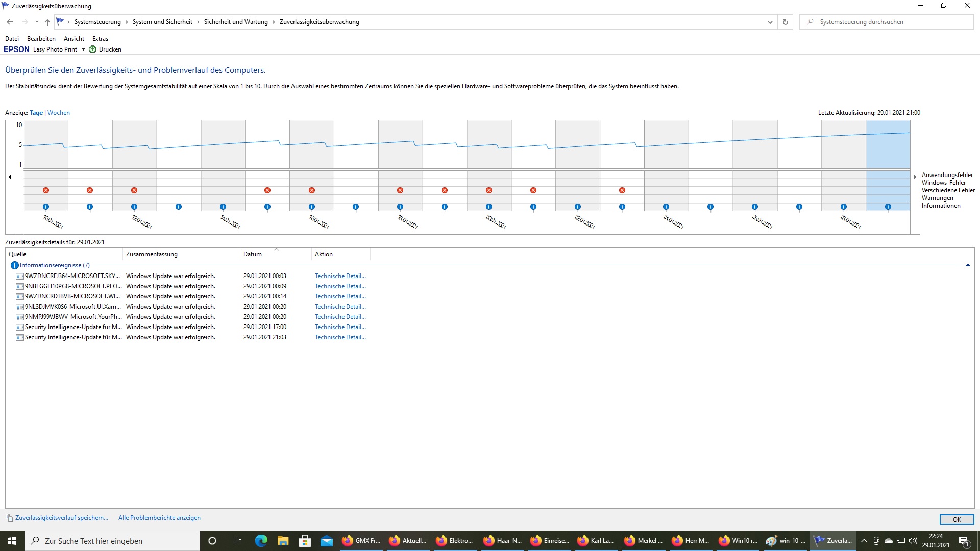Open the Extras menu
The width and height of the screenshot is (980, 551).
(100, 39)
